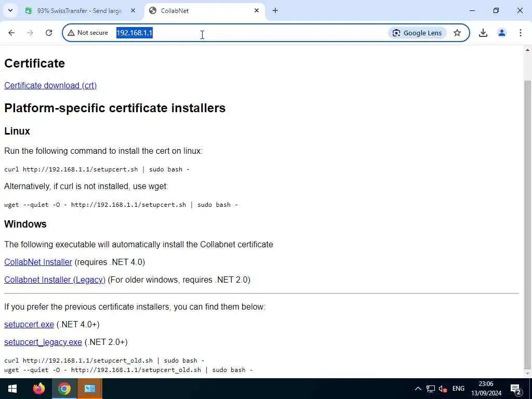Click the forward navigation arrow
Screen dimensions: 532x399
pyautogui.click(x=30, y=33)
